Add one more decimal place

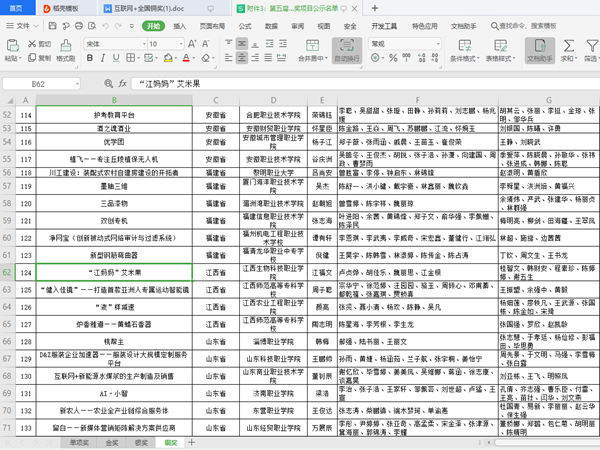(x=422, y=58)
